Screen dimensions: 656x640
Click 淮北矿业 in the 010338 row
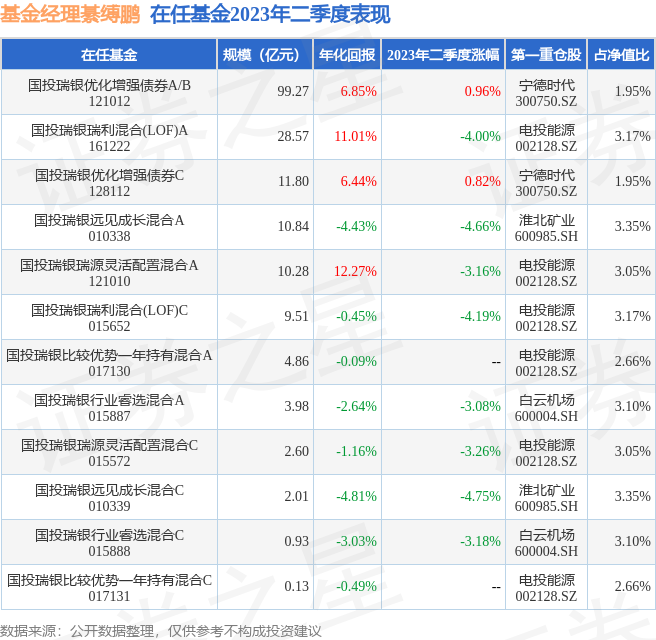(x=546, y=220)
